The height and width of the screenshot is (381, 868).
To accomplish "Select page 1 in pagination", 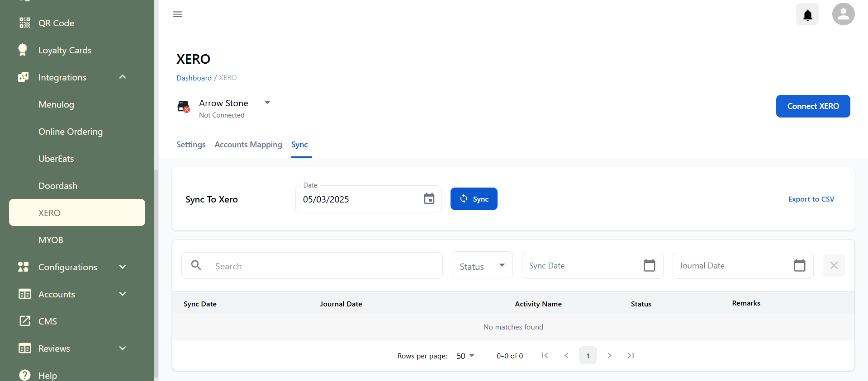I will pyautogui.click(x=588, y=356).
